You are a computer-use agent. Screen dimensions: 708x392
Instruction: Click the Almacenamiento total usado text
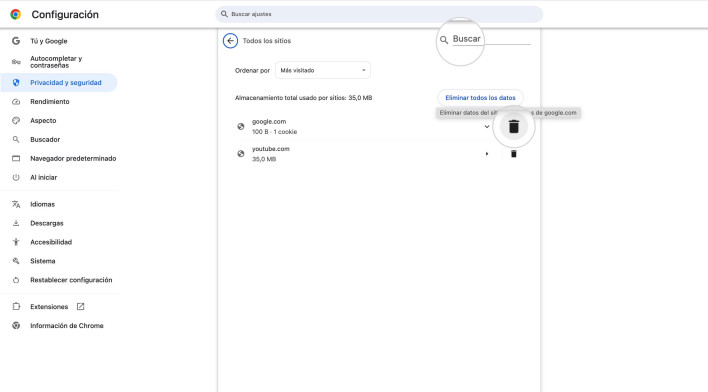[x=303, y=98]
